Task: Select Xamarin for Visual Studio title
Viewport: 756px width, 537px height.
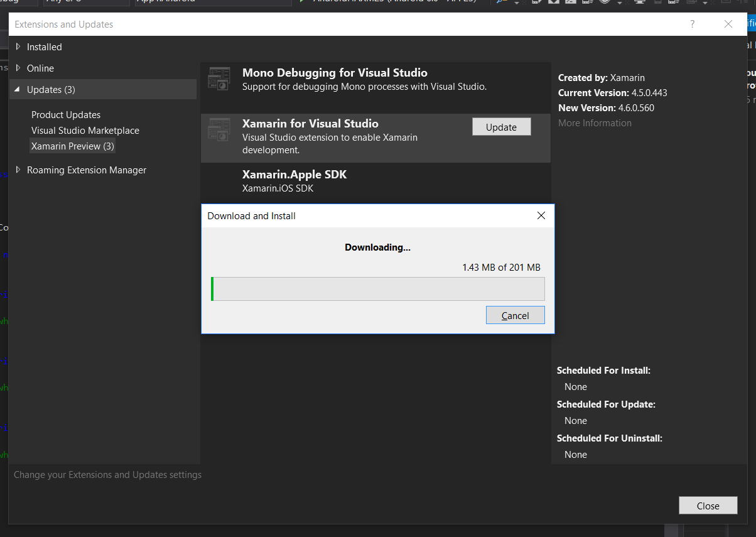Action: [x=310, y=124]
